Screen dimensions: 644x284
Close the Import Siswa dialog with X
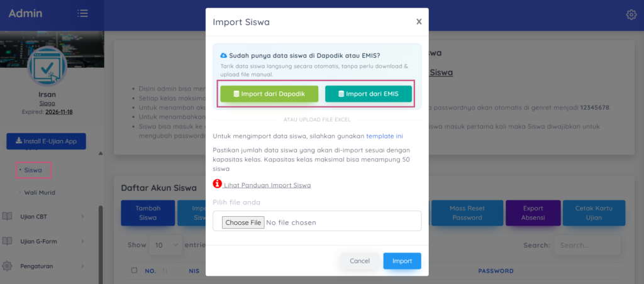[x=419, y=21]
